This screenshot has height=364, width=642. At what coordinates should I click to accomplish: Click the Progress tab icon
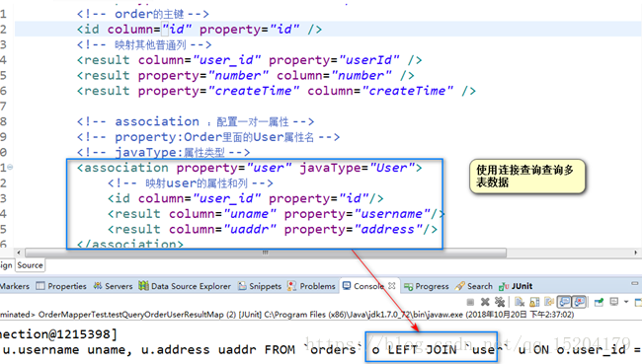(408, 286)
